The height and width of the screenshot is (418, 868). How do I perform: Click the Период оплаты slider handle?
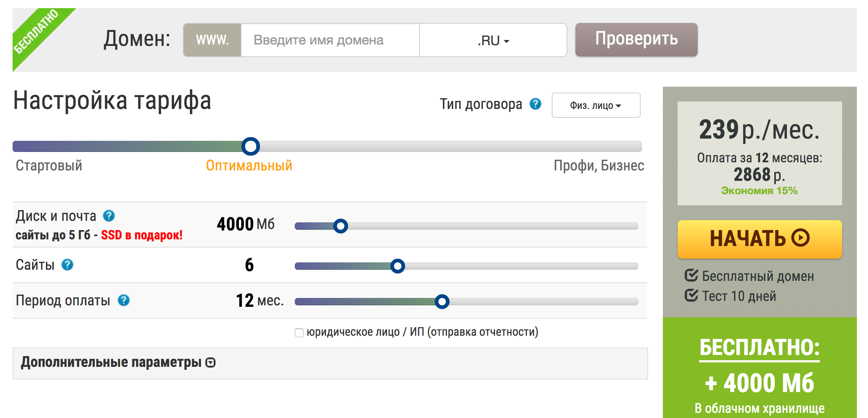pos(442,302)
